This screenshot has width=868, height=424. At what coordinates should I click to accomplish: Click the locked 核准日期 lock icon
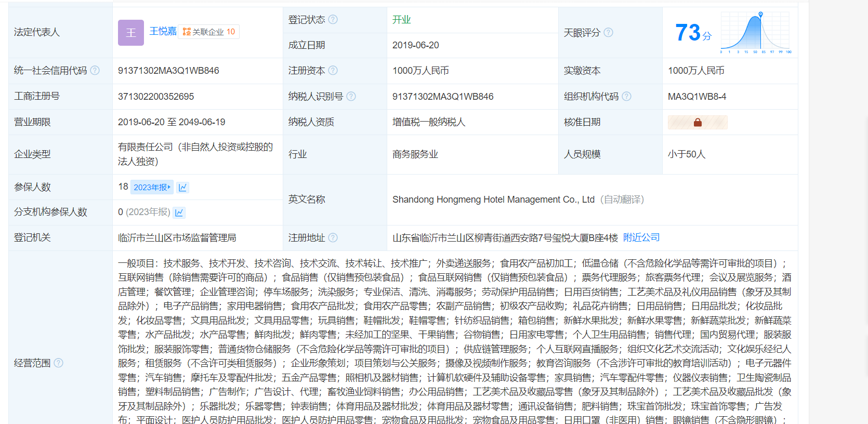[x=698, y=122]
